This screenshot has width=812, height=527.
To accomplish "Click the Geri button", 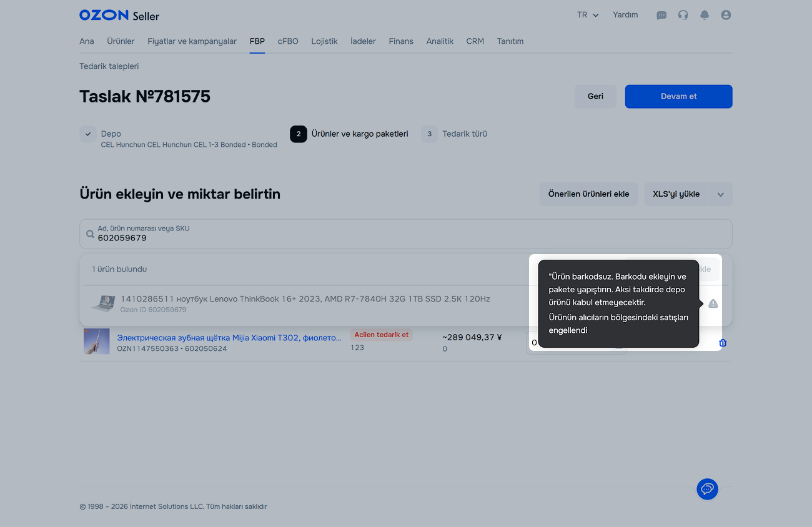I will [595, 96].
